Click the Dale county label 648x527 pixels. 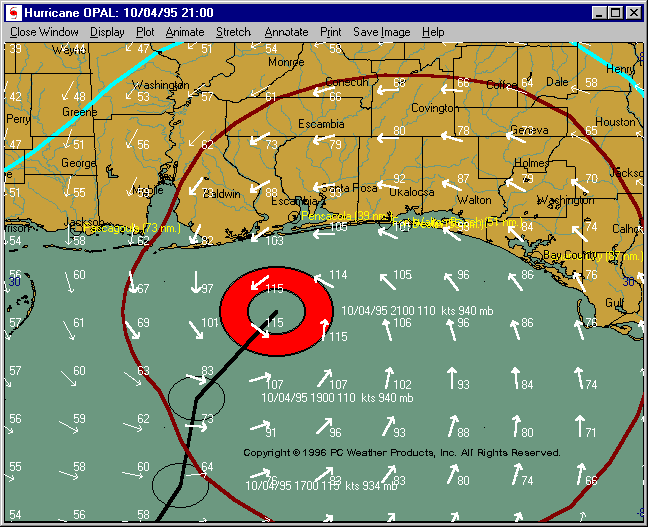557,82
